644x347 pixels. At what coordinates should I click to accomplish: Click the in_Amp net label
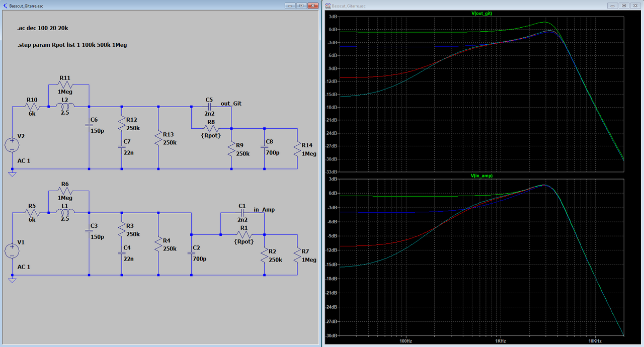point(264,210)
